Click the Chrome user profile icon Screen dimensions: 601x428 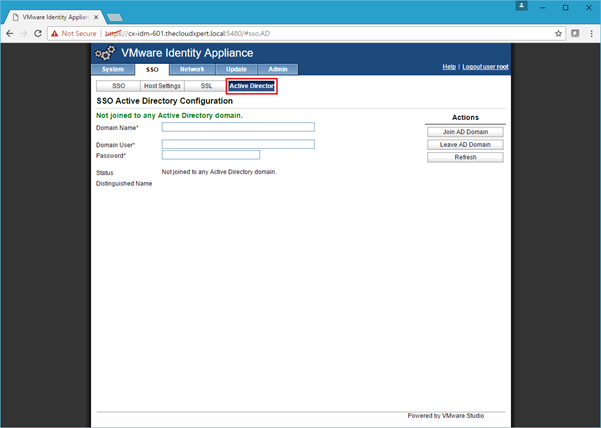[521, 6]
